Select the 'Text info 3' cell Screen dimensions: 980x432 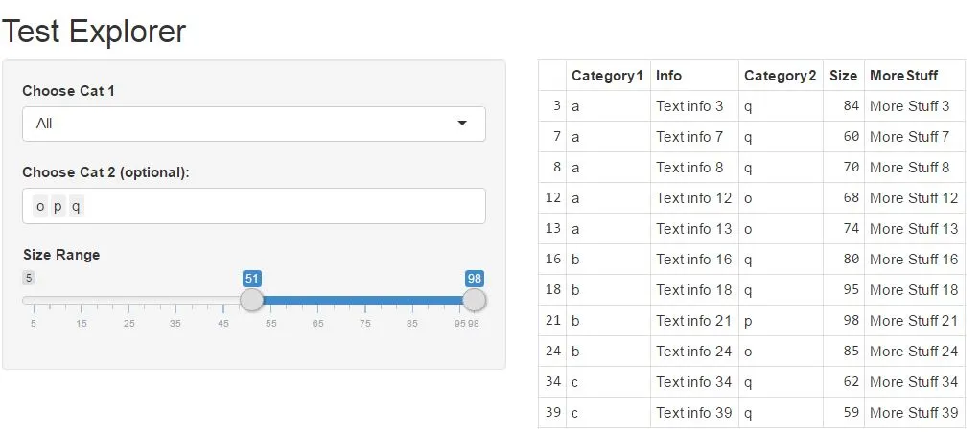coord(689,106)
